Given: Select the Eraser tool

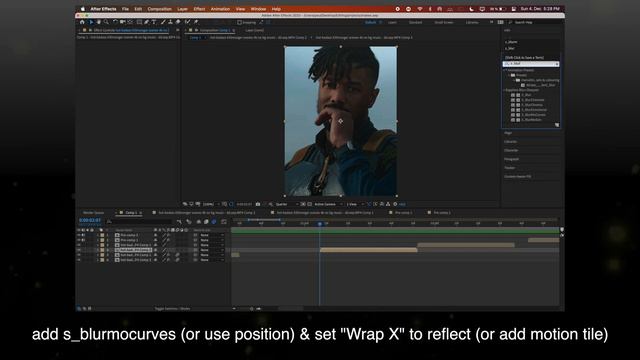Looking at the screenshot, I should coord(178,22).
